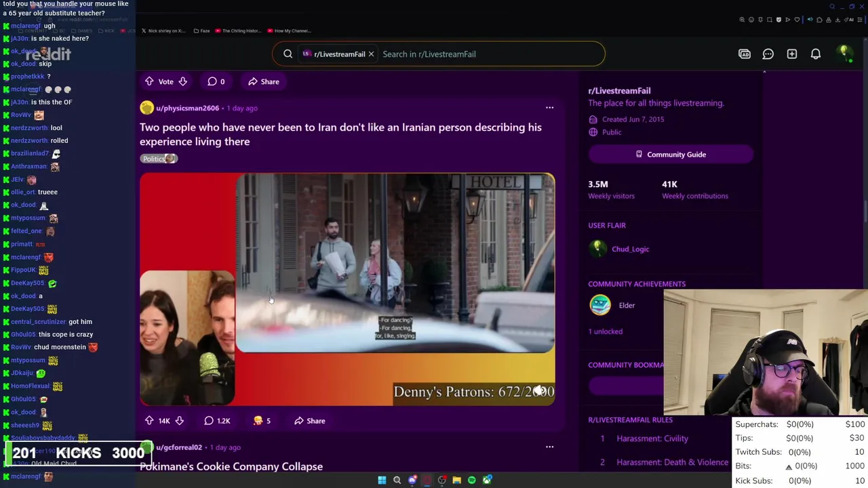Open File Explorer from taskbar
868x488 pixels.
pos(457,480)
